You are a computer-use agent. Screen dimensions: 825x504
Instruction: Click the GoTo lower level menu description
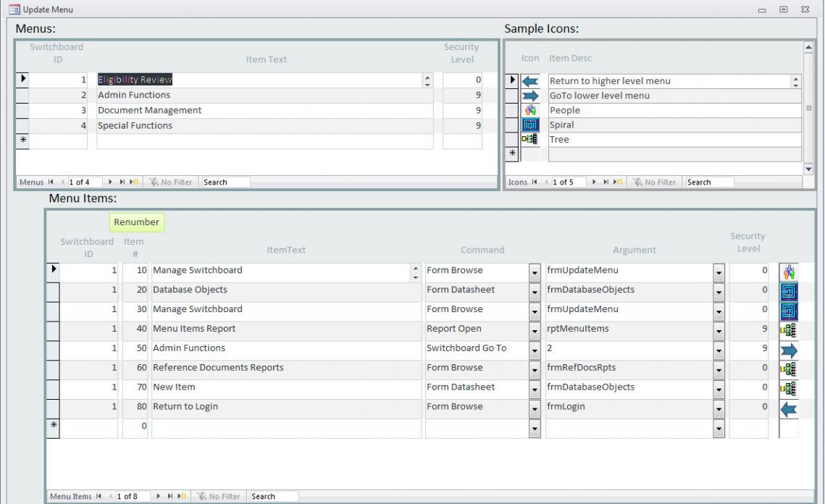coord(599,96)
